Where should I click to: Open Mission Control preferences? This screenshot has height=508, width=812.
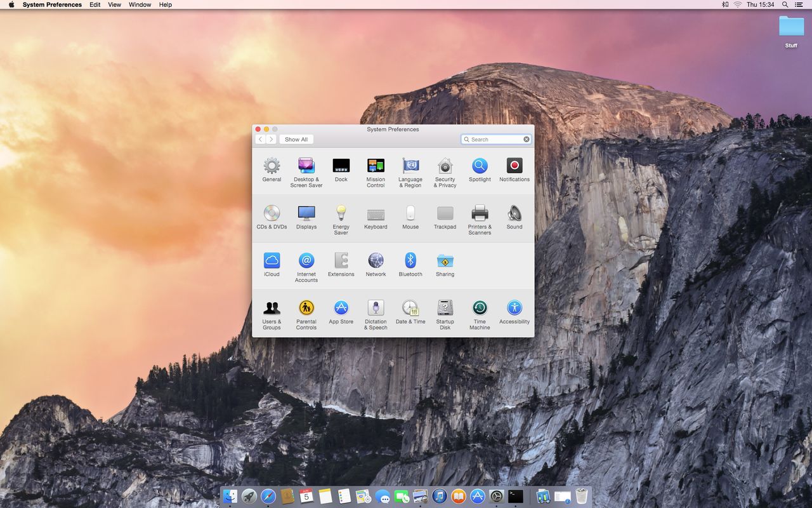(376, 172)
